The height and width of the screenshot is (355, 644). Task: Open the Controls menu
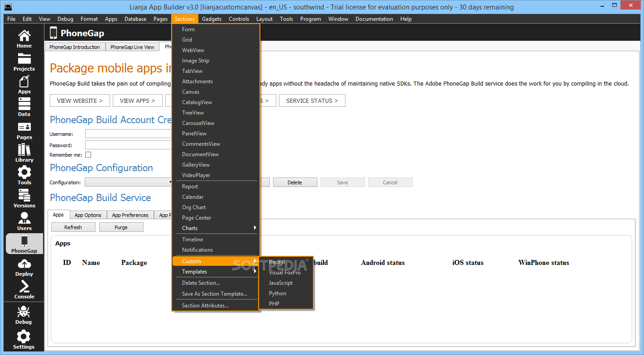239,19
